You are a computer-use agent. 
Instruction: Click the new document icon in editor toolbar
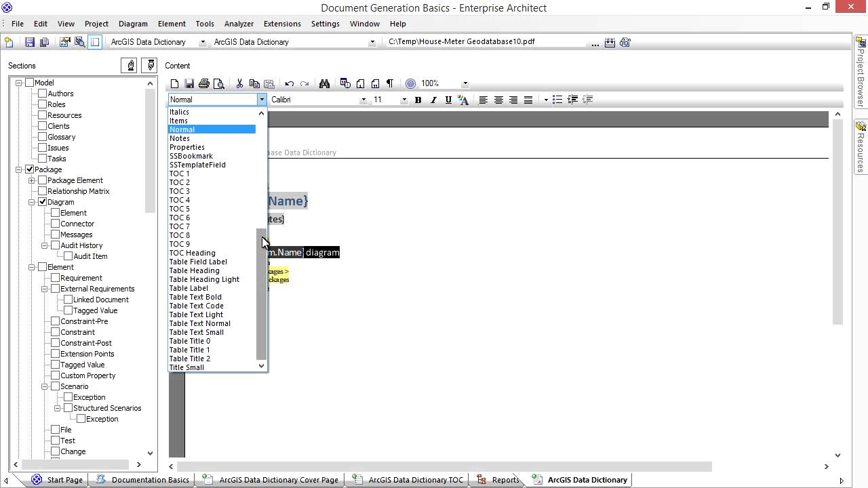pos(174,83)
